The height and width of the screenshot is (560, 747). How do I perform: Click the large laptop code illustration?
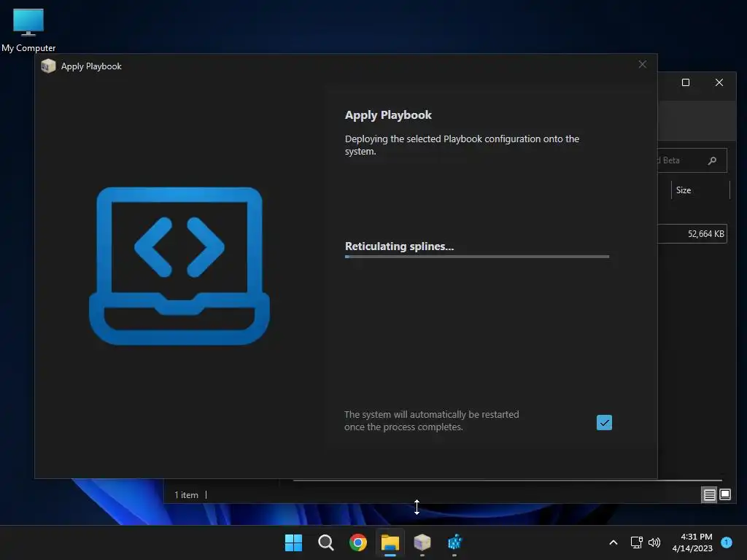pos(179,265)
